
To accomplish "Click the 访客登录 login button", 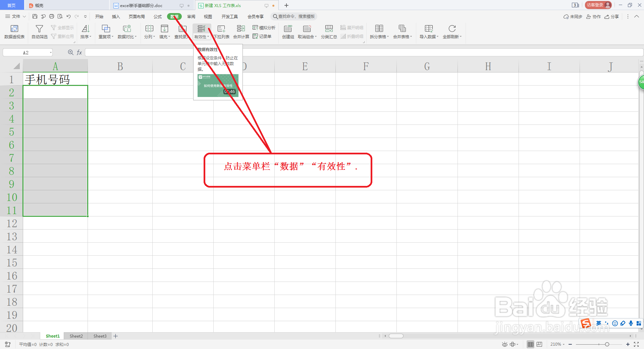I will click(598, 5).
